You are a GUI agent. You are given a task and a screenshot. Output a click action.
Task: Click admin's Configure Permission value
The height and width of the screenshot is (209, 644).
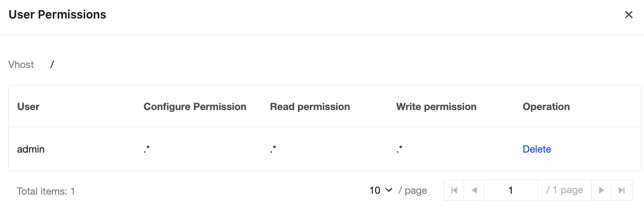[x=147, y=149]
